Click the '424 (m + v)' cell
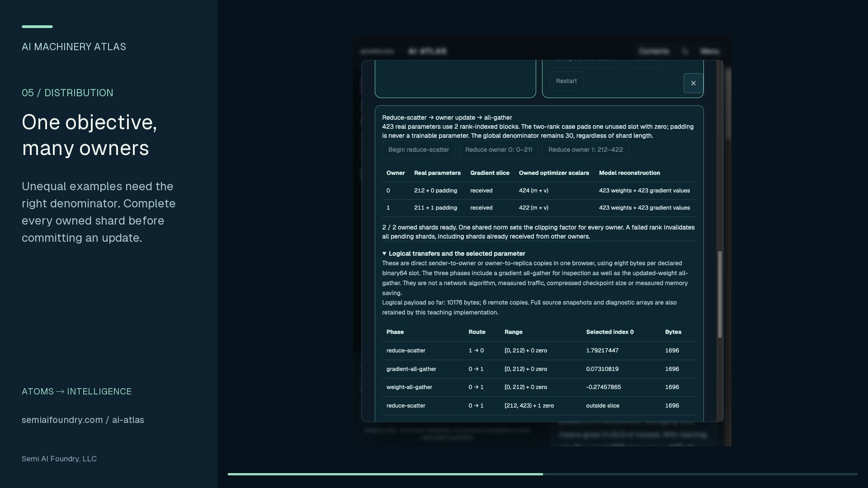The width and height of the screenshot is (868, 488). pyautogui.click(x=533, y=191)
